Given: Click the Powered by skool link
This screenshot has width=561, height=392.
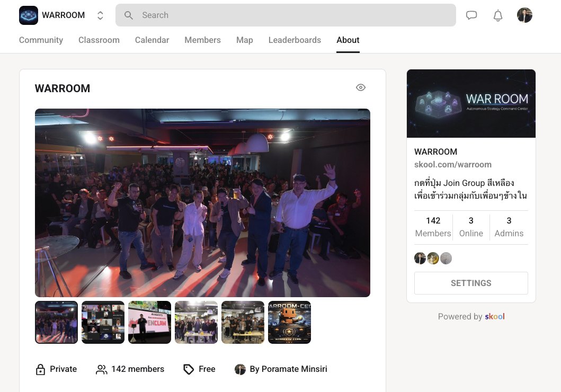Looking at the screenshot, I should coord(471,317).
